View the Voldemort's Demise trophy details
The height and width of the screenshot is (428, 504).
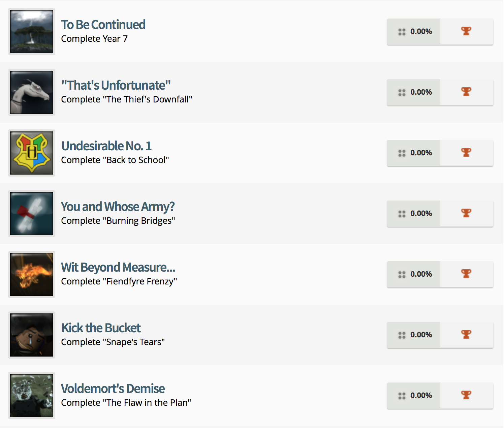113,389
